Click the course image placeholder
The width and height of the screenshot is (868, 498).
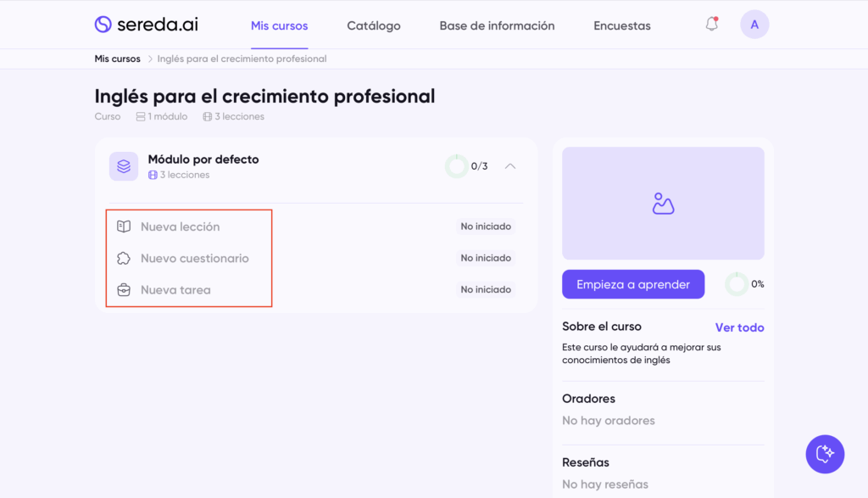pos(663,204)
